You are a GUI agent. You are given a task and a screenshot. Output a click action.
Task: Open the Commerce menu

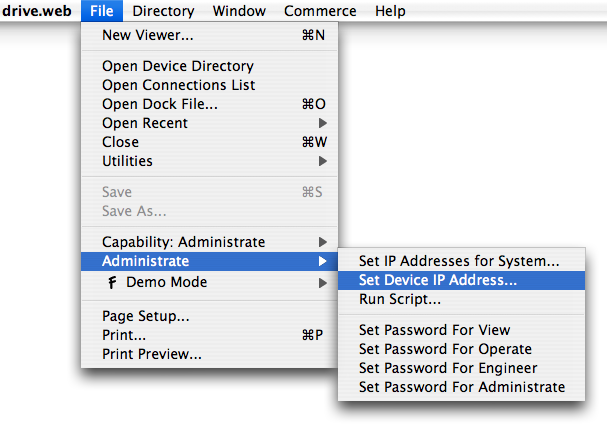pyautogui.click(x=320, y=11)
